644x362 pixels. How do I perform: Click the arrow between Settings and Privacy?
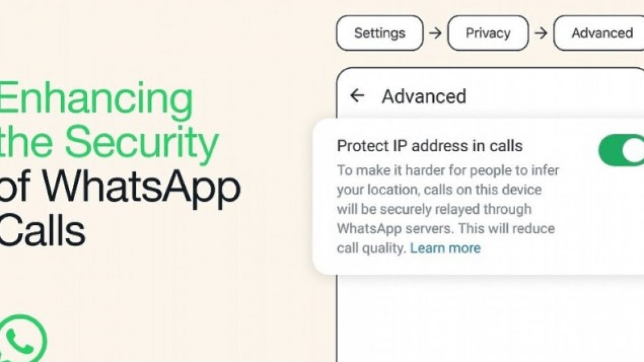tap(435, 33)
